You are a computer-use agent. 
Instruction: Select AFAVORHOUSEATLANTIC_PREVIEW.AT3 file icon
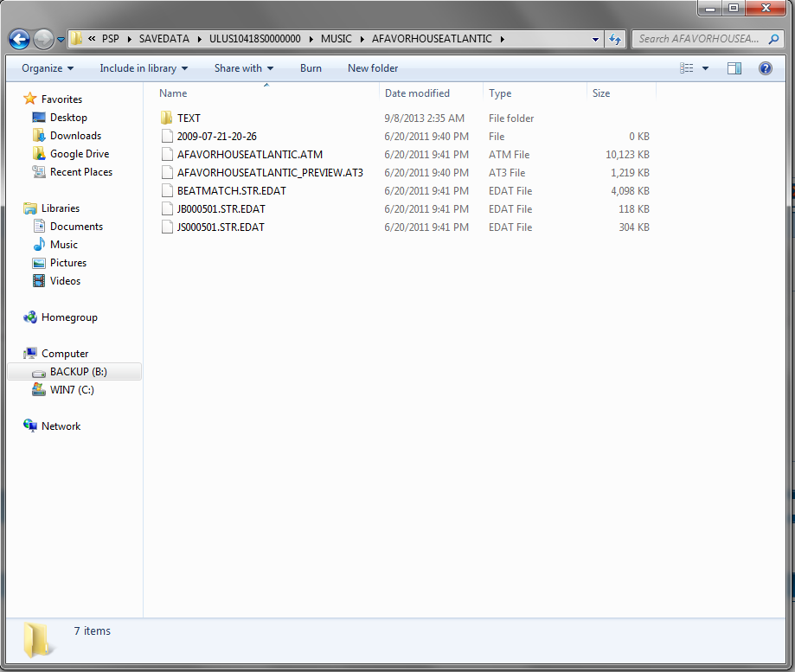pos(167,173)
